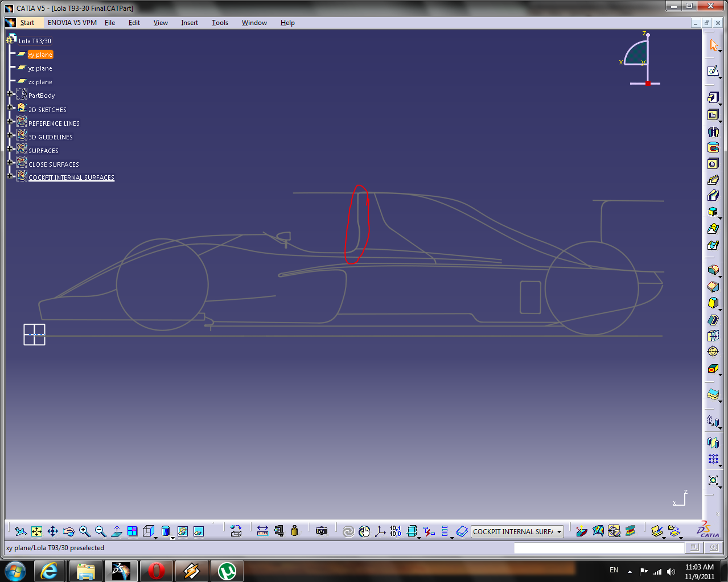The width and height of the screenshot is (728, 582).
Task: Select the Normal View icon
Action: point(116,531)
